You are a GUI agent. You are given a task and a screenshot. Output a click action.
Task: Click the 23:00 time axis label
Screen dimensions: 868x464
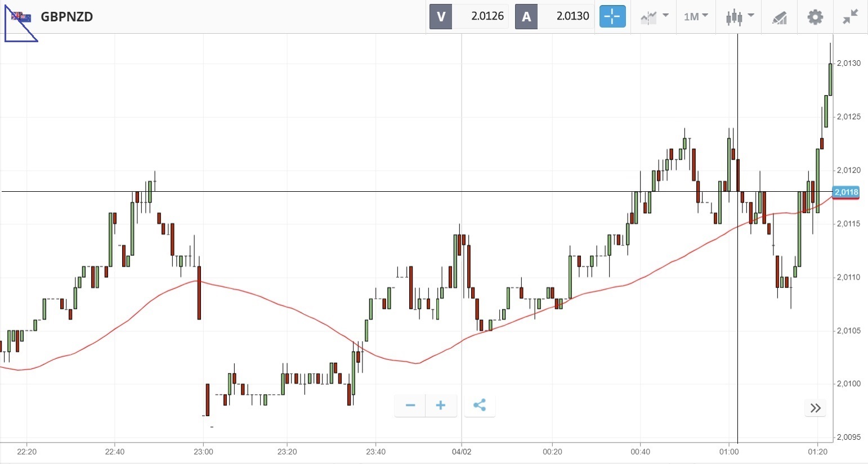tap(203, 452)
